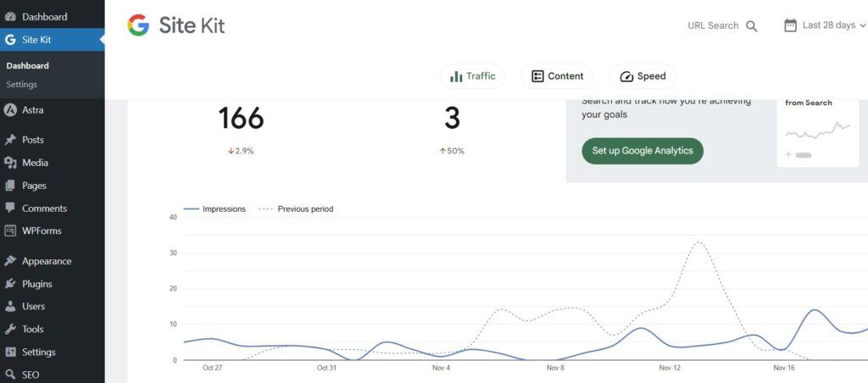
Task: Click Set up Google Analytics button
Action: point(643,151)
